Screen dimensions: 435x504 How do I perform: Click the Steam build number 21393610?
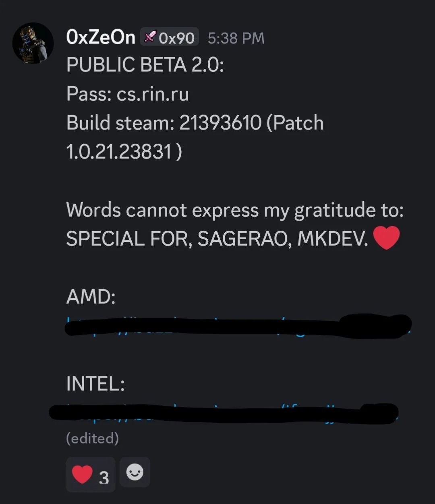[x=220, y=123]
